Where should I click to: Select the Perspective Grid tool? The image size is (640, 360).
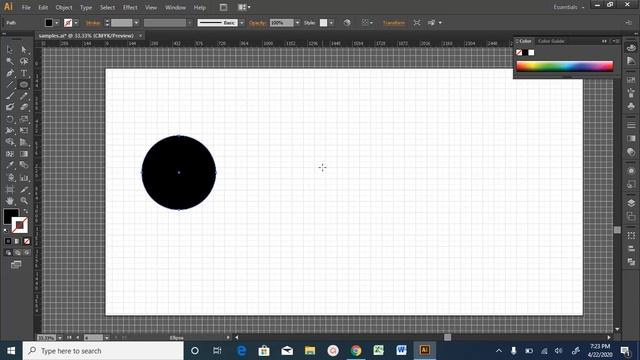24,142
